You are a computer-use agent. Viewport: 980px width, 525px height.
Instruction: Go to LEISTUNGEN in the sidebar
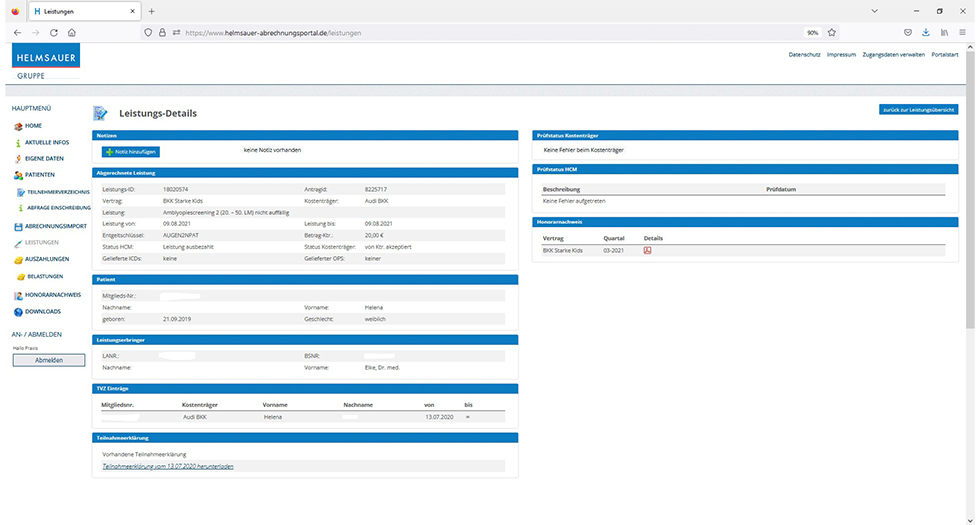coord(42,242)
